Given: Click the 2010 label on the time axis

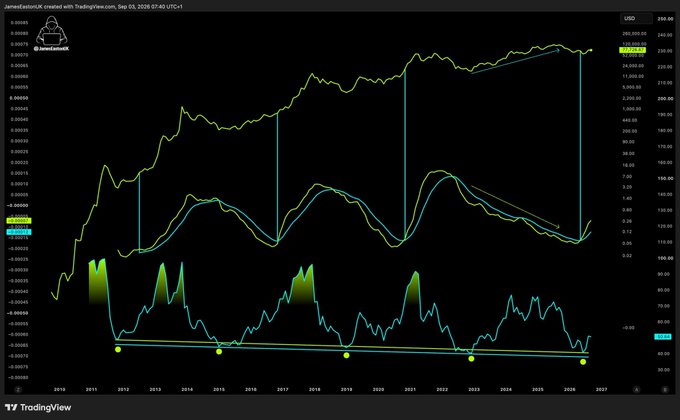Looking at the screenshot, I should pos(59,390).
